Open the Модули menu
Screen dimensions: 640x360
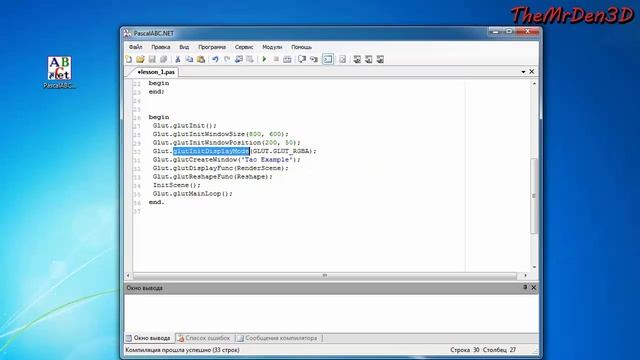point(272,47)
